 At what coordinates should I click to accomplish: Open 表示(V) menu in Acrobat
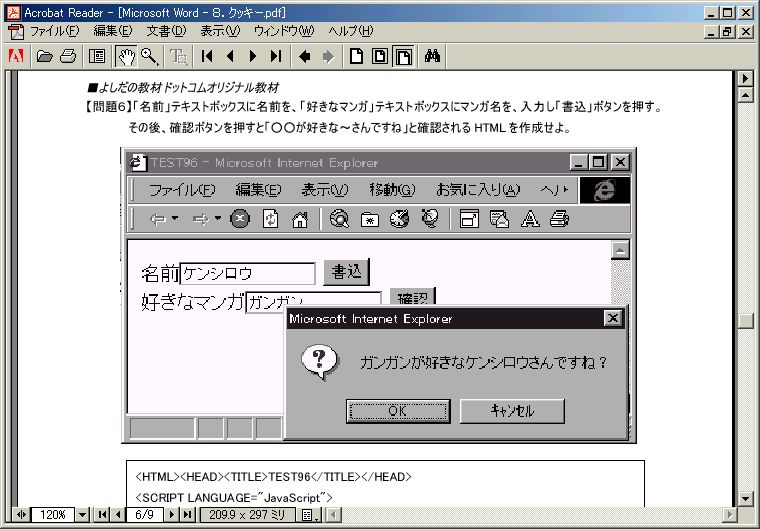(220, 31)
